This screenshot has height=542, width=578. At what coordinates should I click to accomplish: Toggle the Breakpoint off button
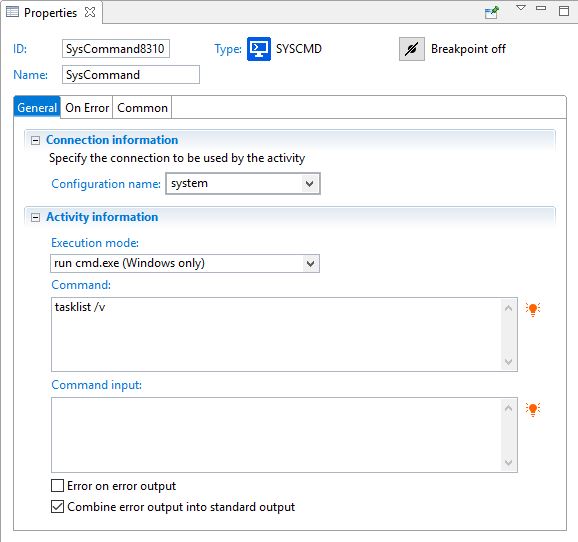click(x=412, y=49)
